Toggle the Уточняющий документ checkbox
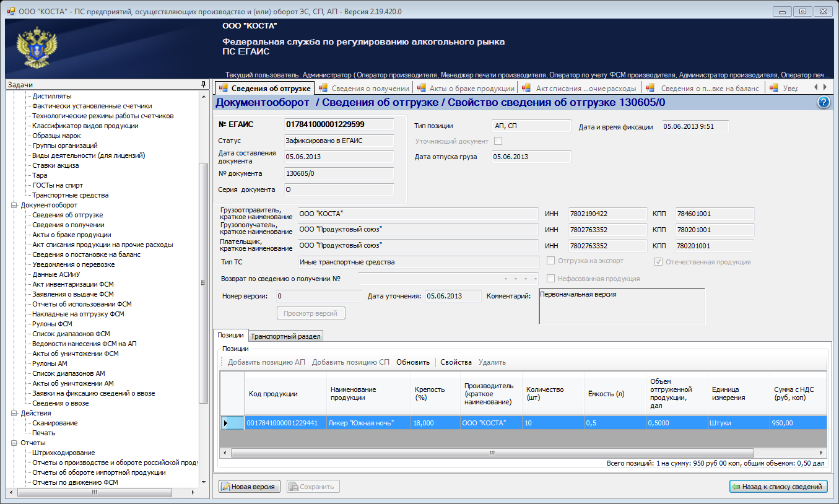Image resolution: width=839 pixels, height=504 pixels. (x=498, y=141)
